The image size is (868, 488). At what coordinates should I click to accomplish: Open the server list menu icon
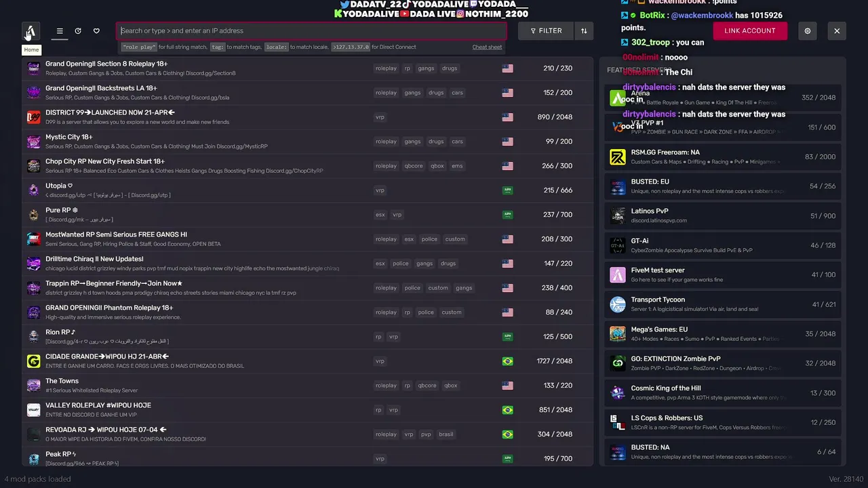60,31
